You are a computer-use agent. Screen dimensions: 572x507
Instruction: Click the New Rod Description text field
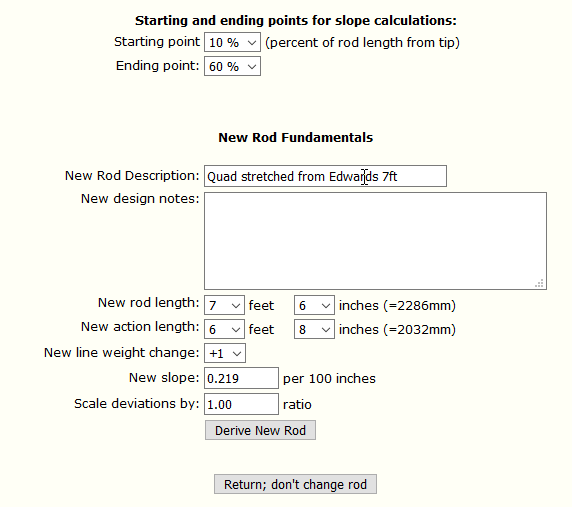[x=325, y=176]
